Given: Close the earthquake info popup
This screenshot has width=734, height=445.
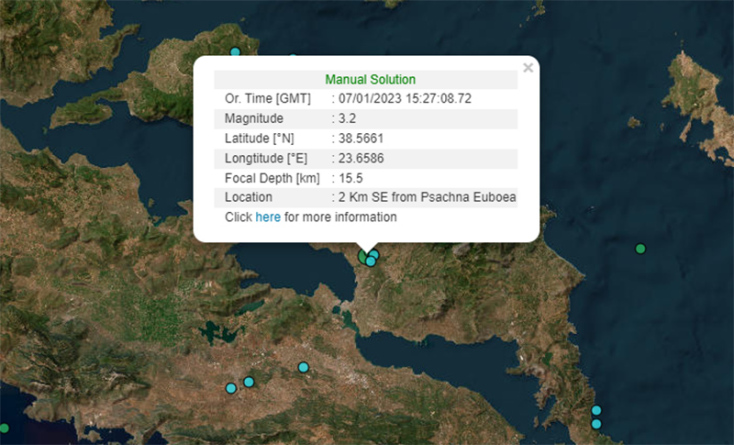Looking at the screenshot, I should click(x=528, y=68).
